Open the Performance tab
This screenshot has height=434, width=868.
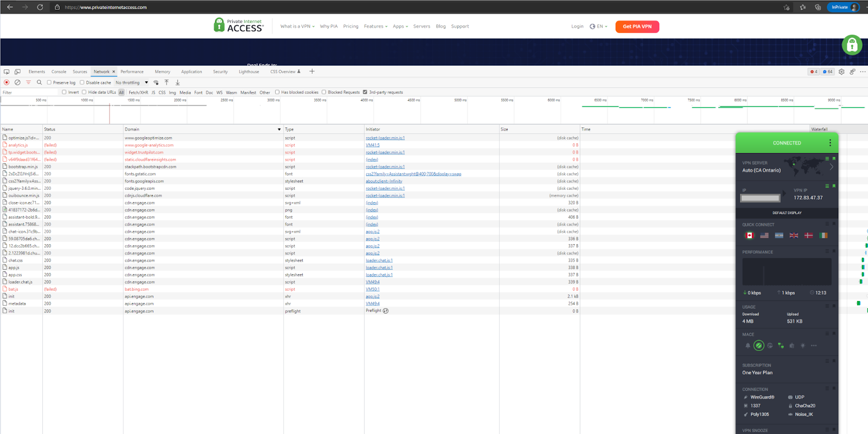click(x=132, y=72)
